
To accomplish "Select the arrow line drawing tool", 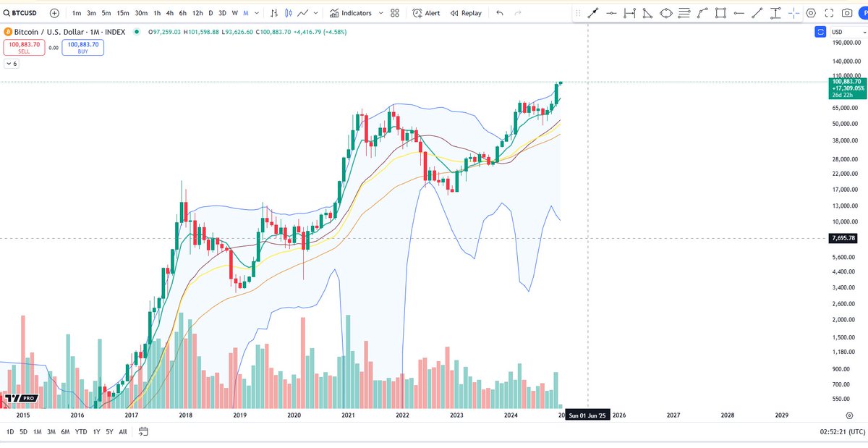I will click(x=593, y=13).
